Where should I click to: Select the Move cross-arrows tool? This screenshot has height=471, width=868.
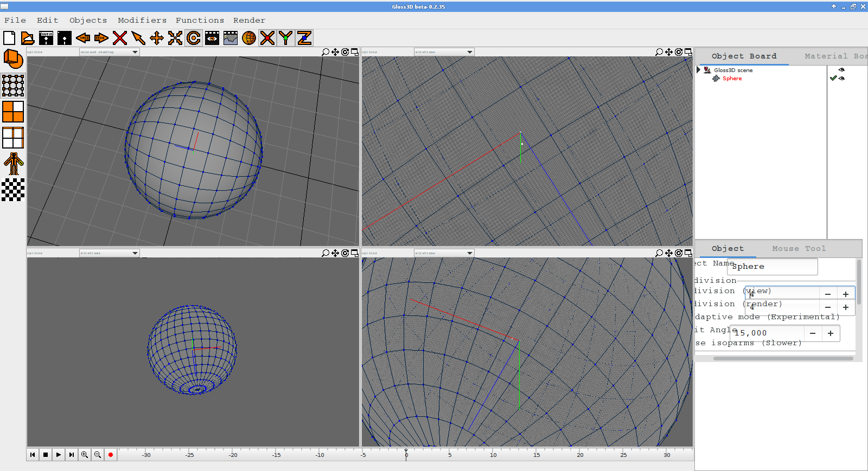(x=157, y=38)
